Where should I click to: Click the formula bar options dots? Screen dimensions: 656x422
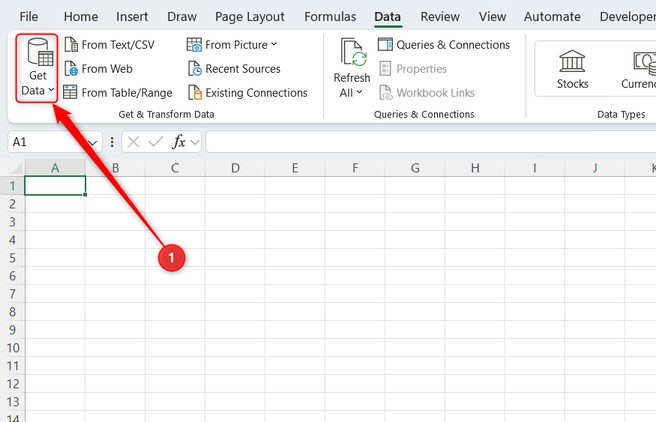coord(112,142)
